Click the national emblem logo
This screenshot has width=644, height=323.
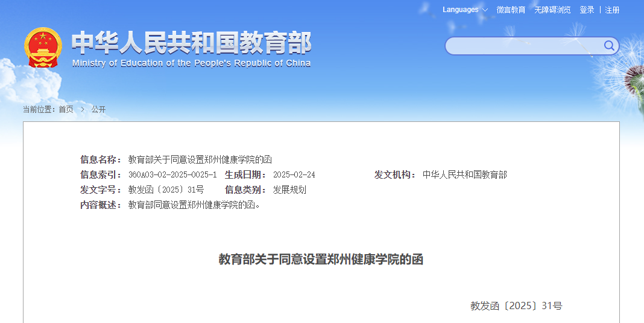coord(43,47)
